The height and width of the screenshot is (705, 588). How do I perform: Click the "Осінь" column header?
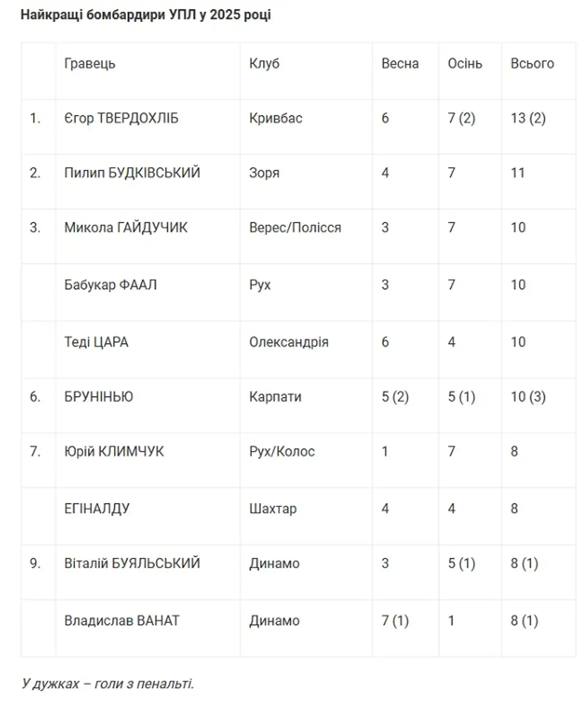pos(465,64)
